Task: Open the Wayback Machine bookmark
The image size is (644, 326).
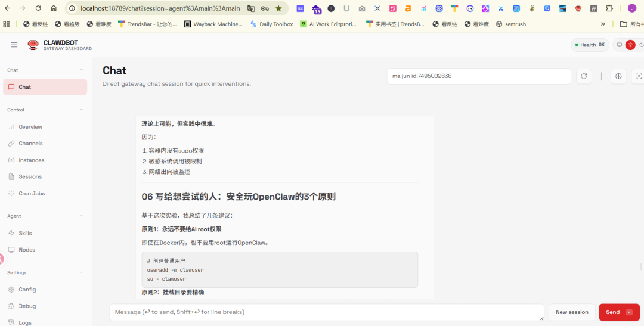Action: tap(213, 24)
